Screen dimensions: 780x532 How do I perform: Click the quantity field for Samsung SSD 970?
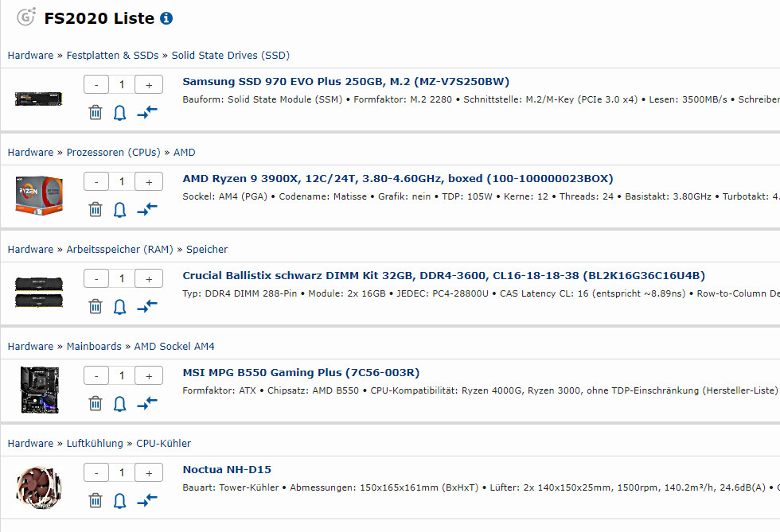(122, 85)
